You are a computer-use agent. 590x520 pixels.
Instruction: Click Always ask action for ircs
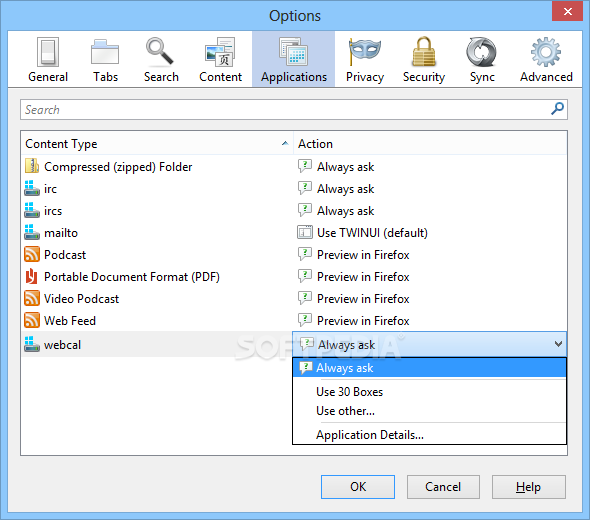point(345,211)
